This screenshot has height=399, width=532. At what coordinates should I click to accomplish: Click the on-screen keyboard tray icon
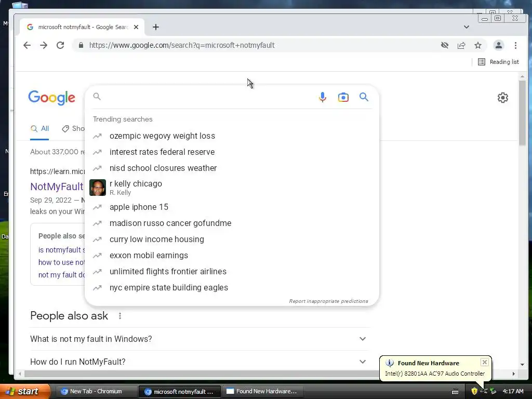coord(455,392)
